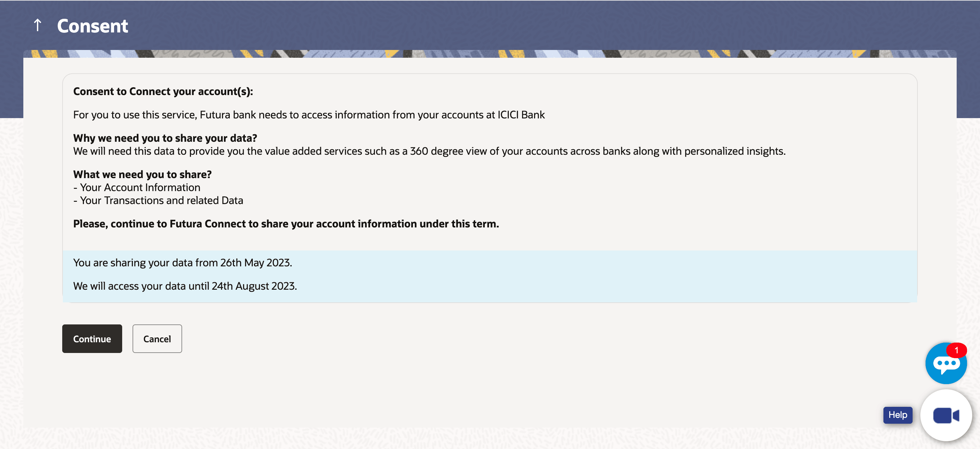Viewport: 980px width, 449px height.
Task: Click the 'sharing your data from 26th May 2023' text
Action: [182, 263]
